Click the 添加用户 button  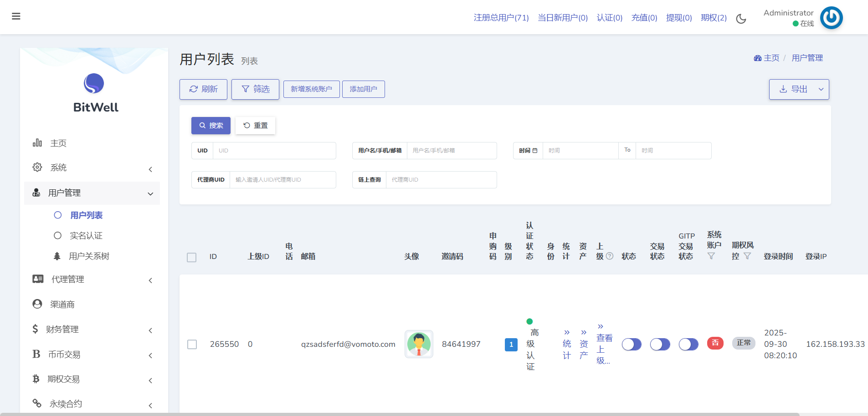(363, 89)
